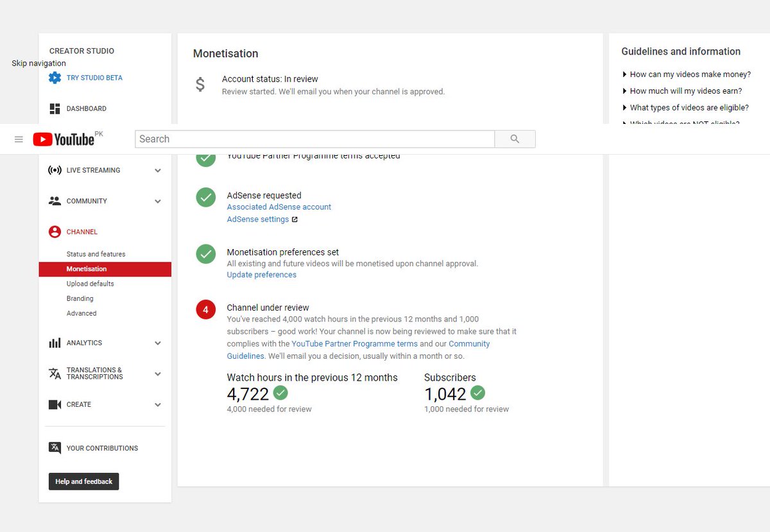Open the hamburger guide menu icon
The height and width of the screenshot is (532, 770).
click(x=19, y=139)
